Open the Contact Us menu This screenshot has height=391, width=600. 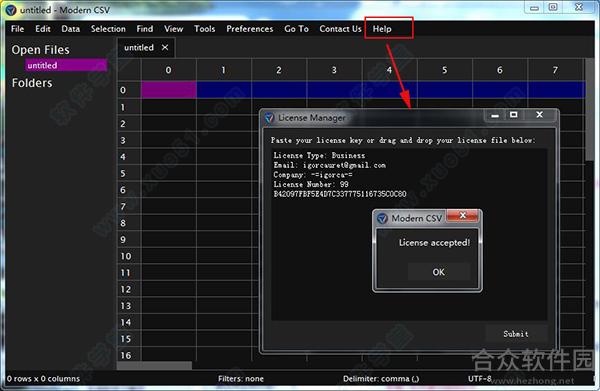[x=340, y=29]
